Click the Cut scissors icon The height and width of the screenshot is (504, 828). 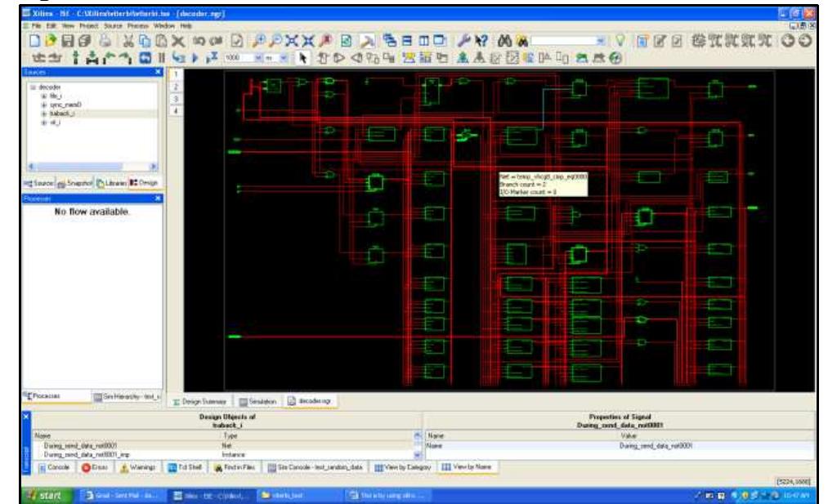(x=128, y=41)
